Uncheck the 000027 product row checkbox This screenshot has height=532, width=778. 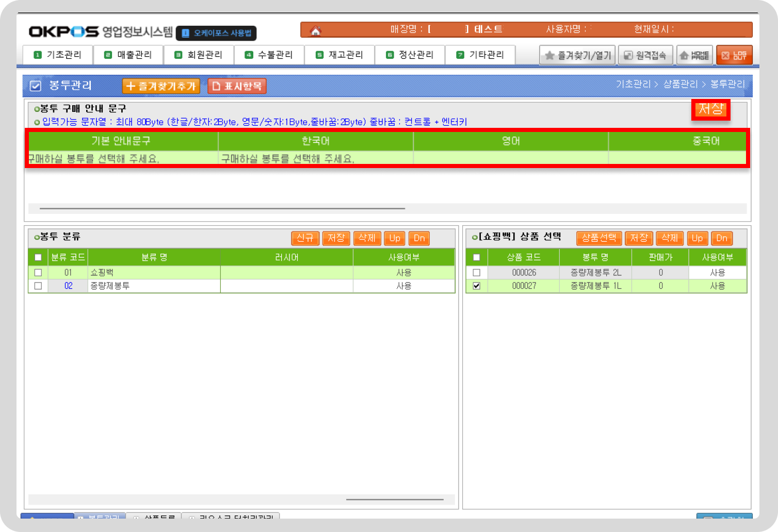click(x=476, y=286)
